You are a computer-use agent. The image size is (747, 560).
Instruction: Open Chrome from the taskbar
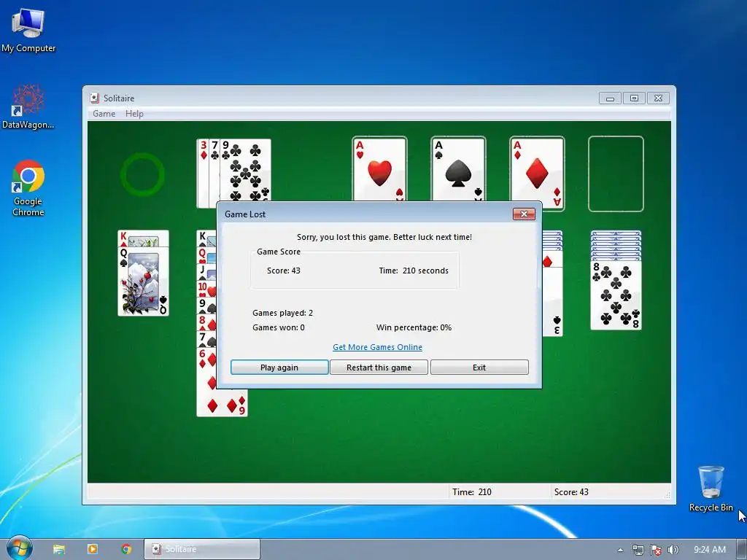[x=126, y=549]
